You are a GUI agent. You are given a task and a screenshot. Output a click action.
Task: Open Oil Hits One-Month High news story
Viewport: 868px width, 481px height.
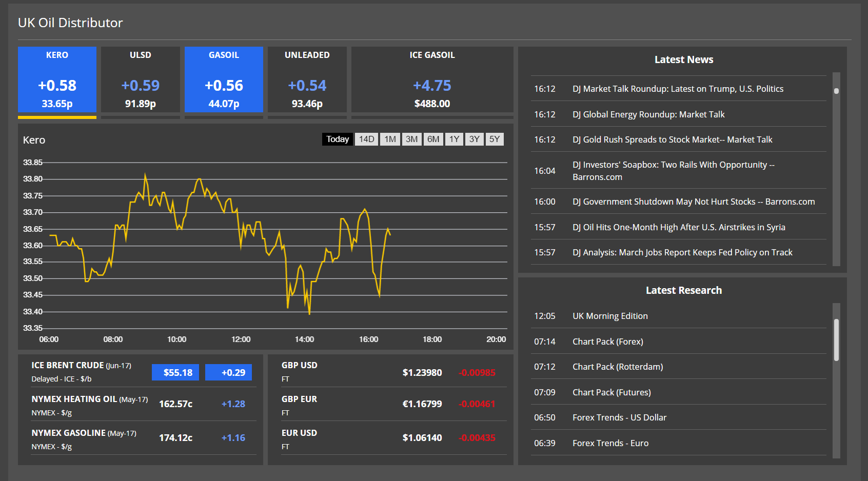pyautogui.click(x=679, y=227)
